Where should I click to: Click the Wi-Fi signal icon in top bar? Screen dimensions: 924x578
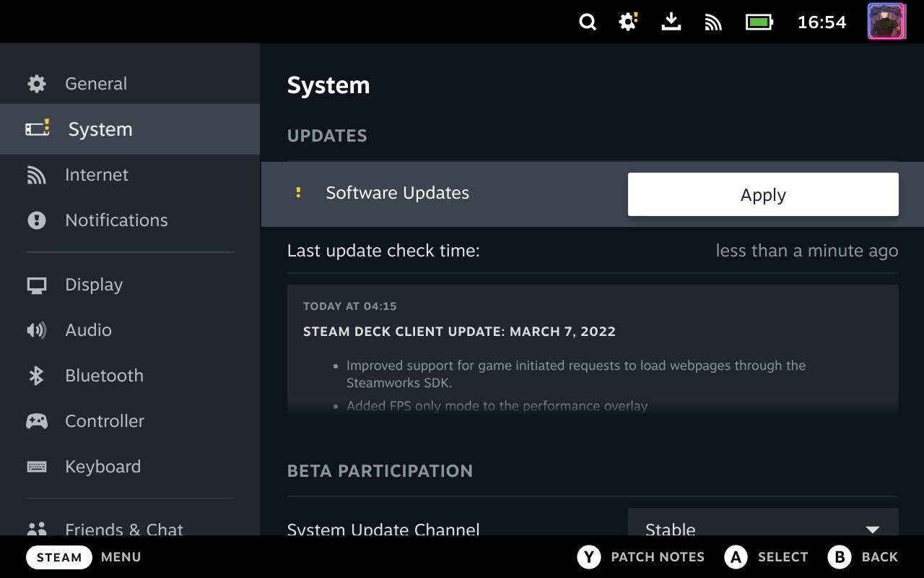click(713, 22)
